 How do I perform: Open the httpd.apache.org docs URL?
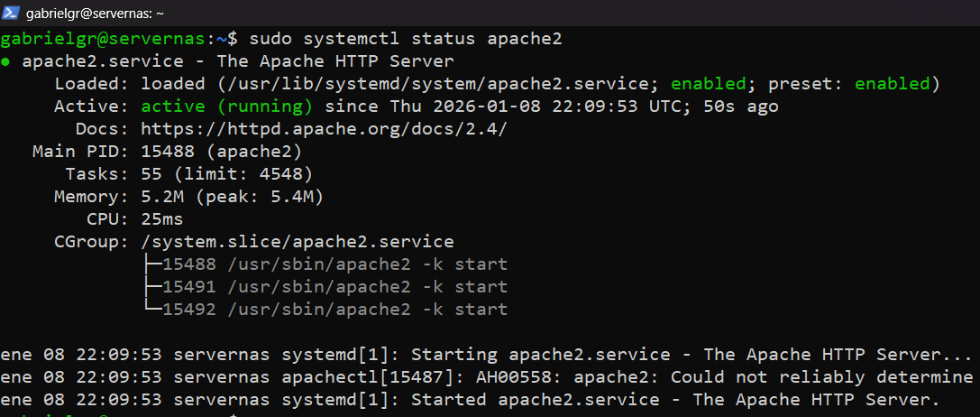[324, 129]
